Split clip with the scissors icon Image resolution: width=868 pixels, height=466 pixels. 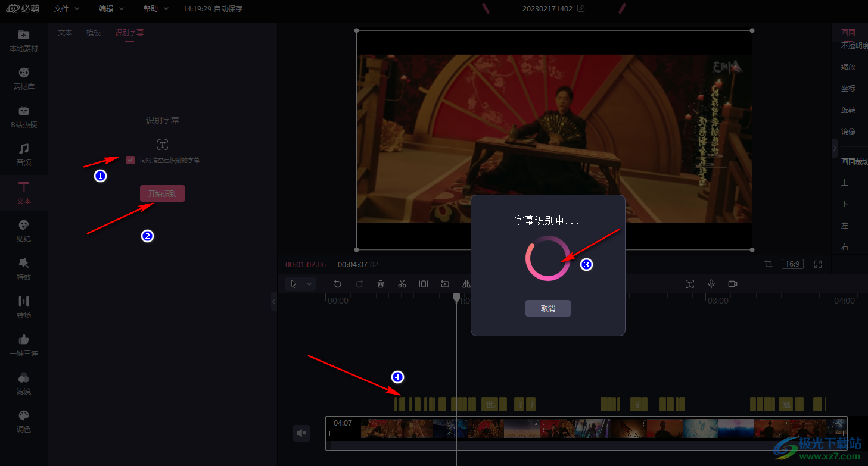click(402, 284)
